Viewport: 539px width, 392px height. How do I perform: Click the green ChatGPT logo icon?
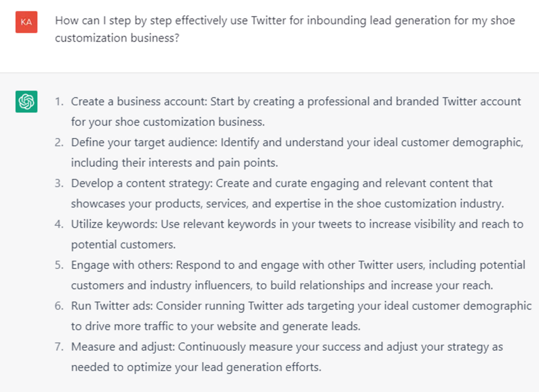(x=26, y=102)
